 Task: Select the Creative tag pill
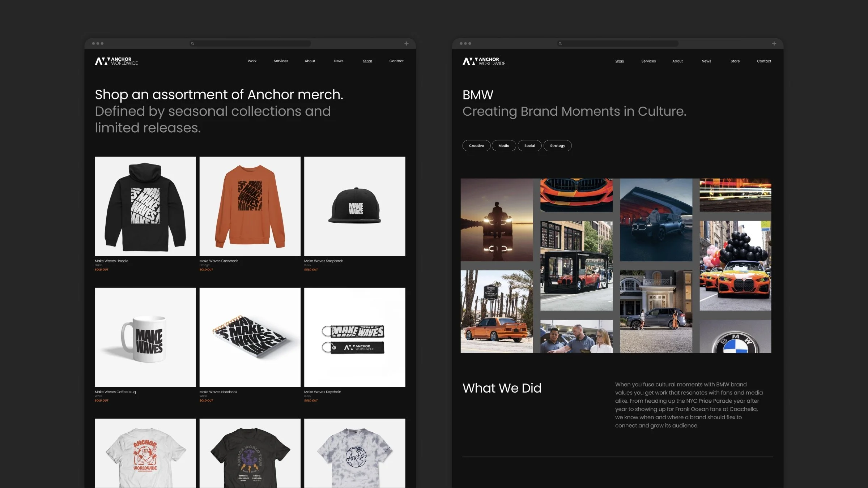pyautogui.click(x=476, y=146)
